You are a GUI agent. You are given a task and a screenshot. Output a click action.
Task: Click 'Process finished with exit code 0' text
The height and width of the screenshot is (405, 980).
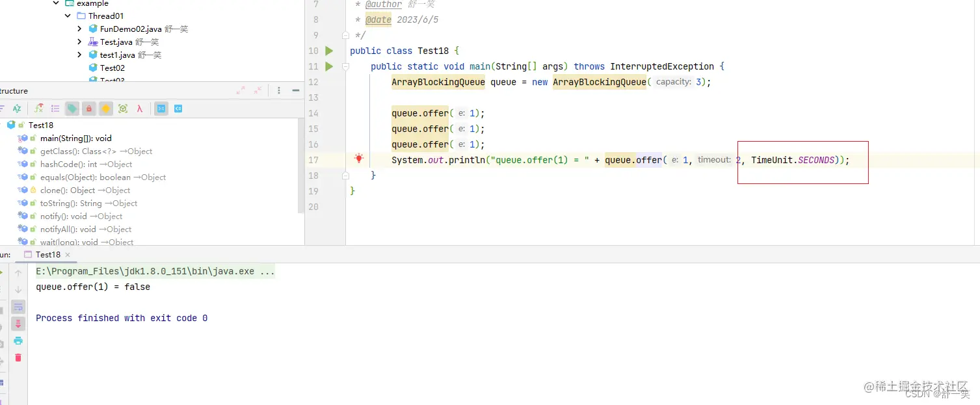tap(122, 318)
